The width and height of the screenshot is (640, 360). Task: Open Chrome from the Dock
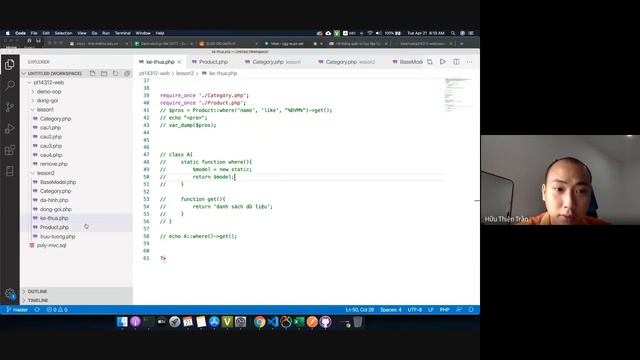[259, 322]
